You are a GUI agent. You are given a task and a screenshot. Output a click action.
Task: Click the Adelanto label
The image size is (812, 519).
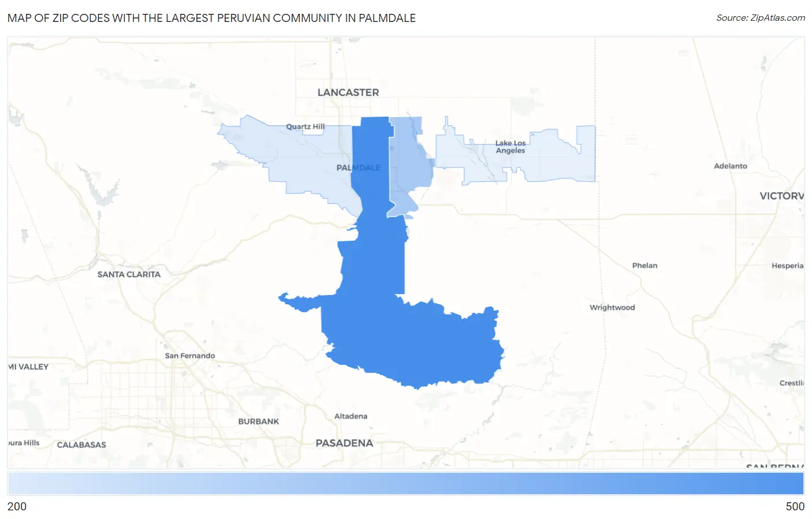point(731,166)
